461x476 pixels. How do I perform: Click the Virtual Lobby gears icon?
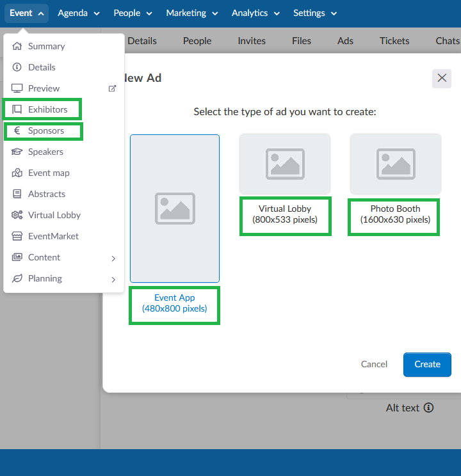pos(17,215)
